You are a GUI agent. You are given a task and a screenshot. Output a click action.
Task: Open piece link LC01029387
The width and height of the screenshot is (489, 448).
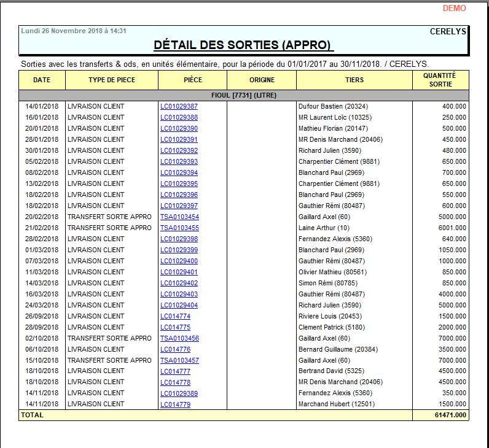[179, 106]
